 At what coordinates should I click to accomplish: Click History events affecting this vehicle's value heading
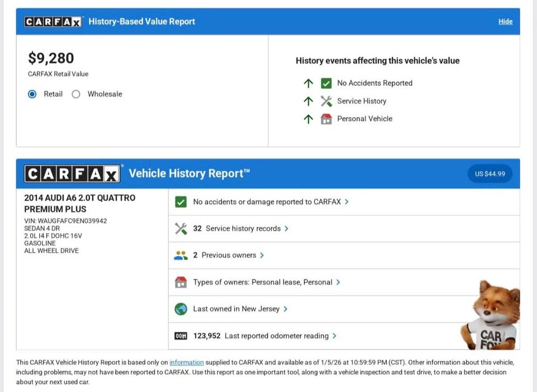378,61
